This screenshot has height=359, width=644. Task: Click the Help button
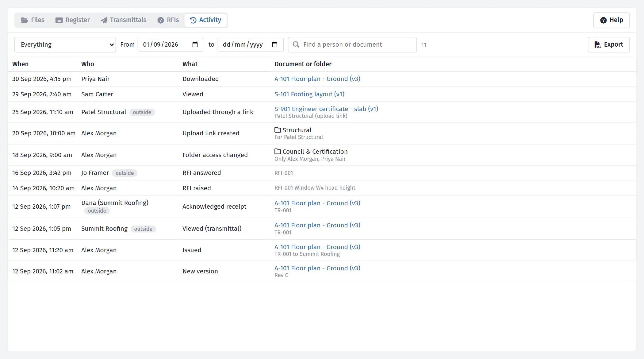click(611, 20)
